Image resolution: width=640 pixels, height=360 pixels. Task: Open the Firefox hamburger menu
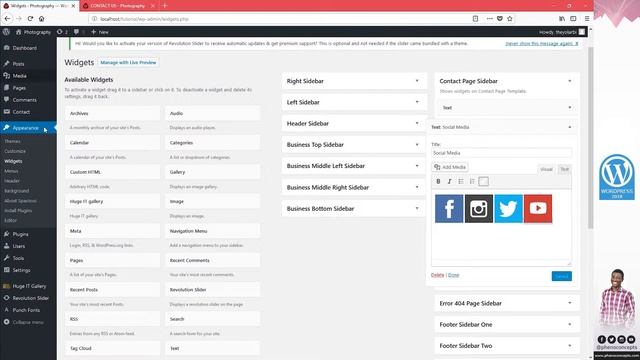point(587,18)
